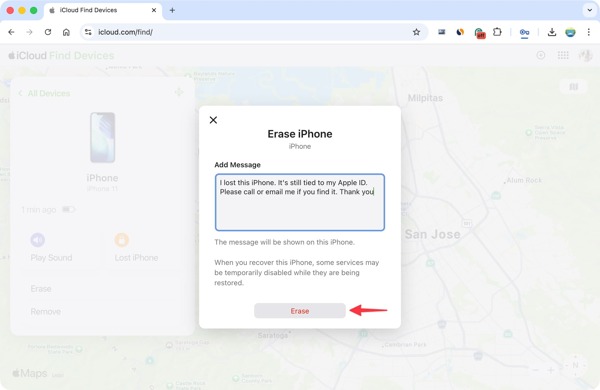Viewport: 600px width, 390px height.
Task: Click the locate crosshair icon in device panel
Action: coord(179,92)
